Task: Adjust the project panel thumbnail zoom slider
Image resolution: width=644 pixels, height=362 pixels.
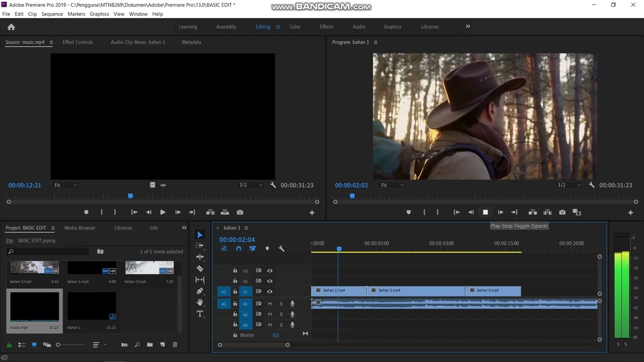Action: [x=58, y=345]
